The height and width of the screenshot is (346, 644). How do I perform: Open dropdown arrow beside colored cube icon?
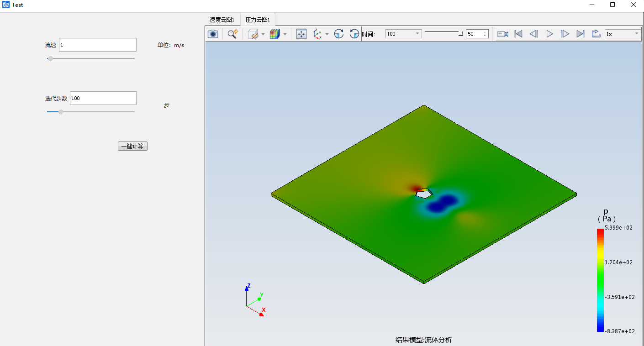click(x=285, y=34)
